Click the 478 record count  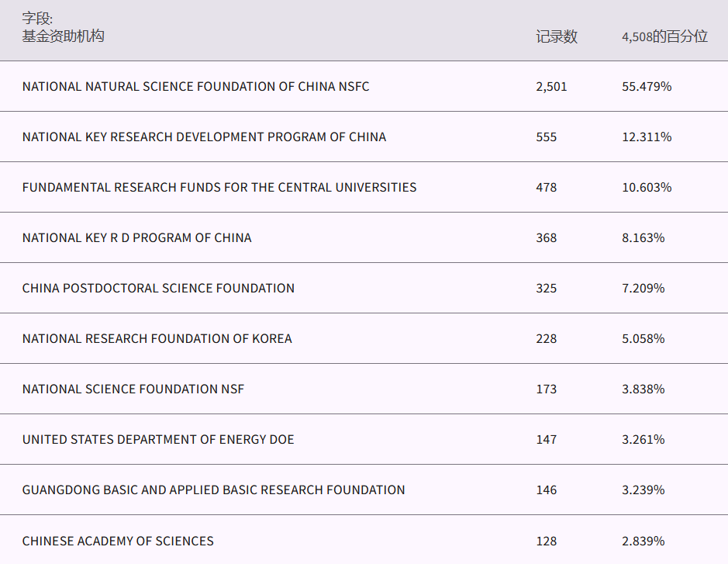pos(546,188)
